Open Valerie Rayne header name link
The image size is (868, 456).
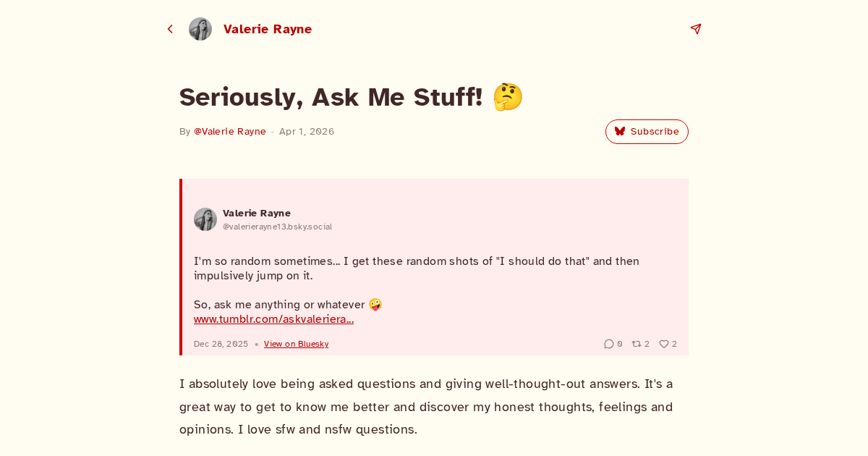coord(268,29)
